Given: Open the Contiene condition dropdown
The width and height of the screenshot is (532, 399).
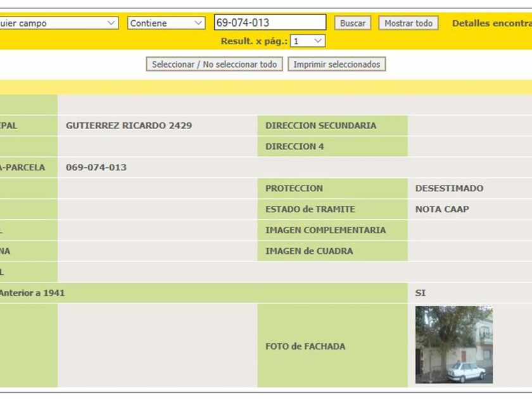Looking at the screenshot, I should tap(166, 23).
